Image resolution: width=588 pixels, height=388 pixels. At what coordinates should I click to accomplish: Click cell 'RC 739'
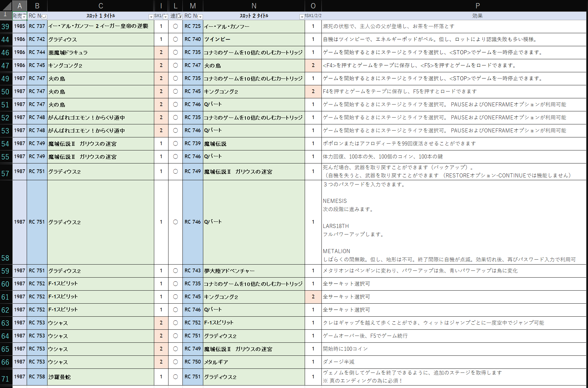193,144
